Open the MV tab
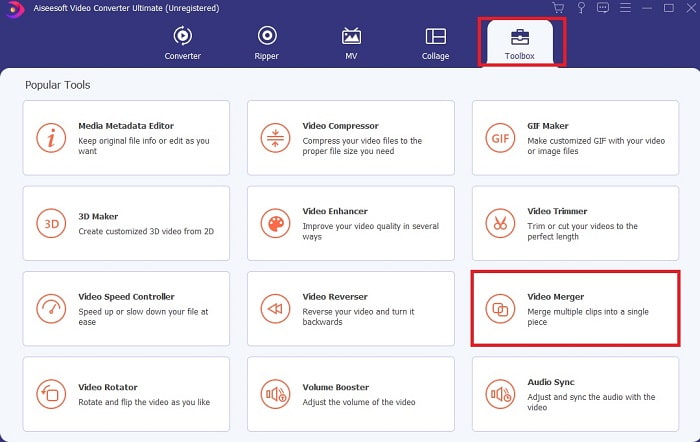The height and width of the screenshot is (442, 700). 351,43
